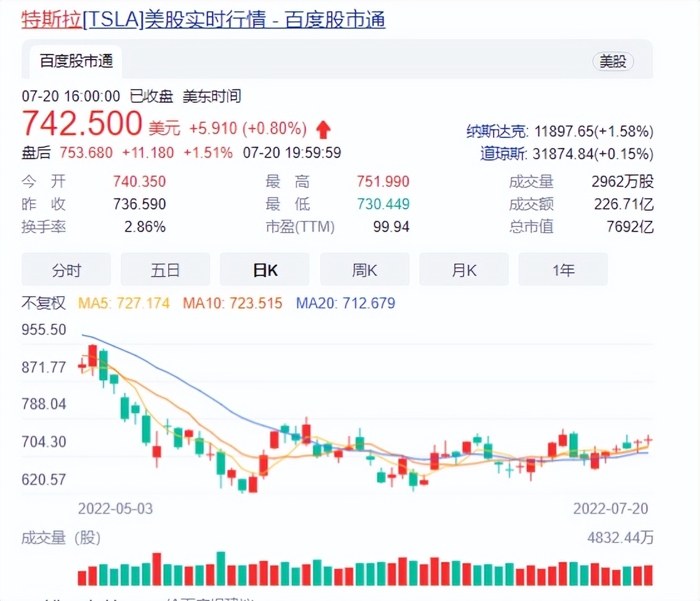Click the 871.77 y-axis label
Screen dimensions: 700x601
coord(44,368)
